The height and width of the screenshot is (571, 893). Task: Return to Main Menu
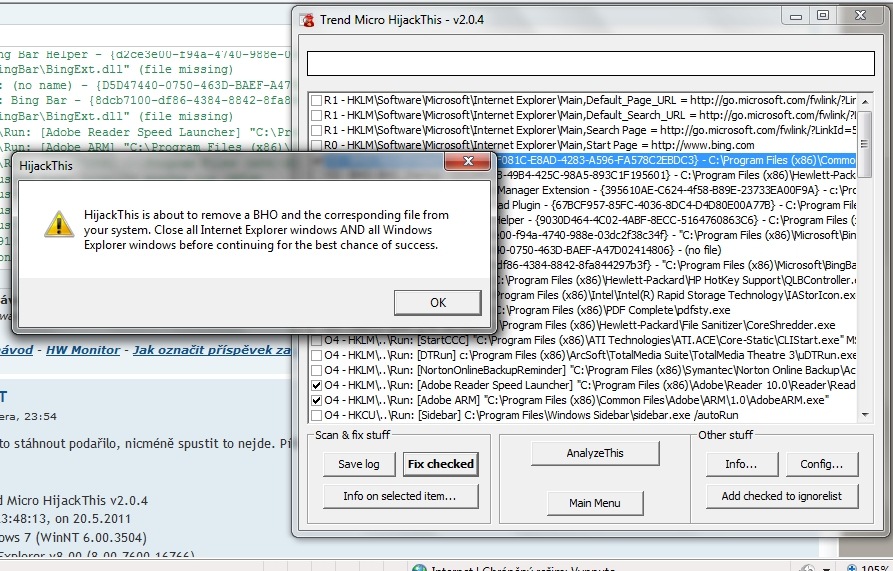(x=595, y=503)
